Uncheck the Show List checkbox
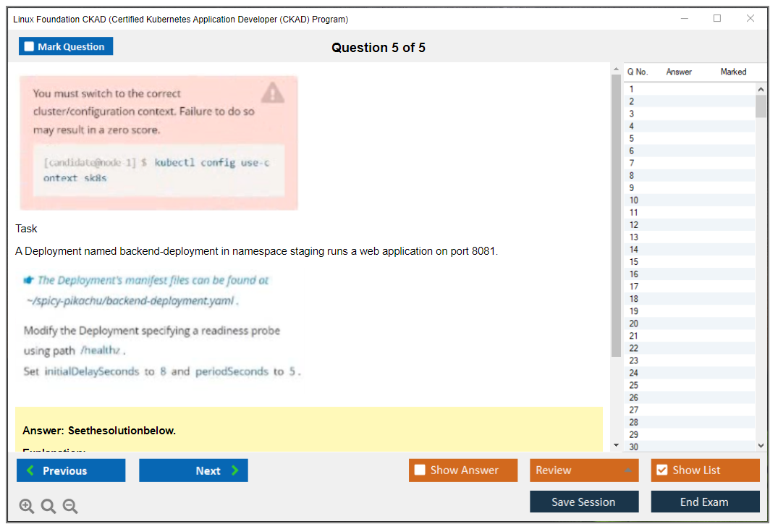Image resolution: width=778 pixels, height=532 pixels. pos(661,470)
